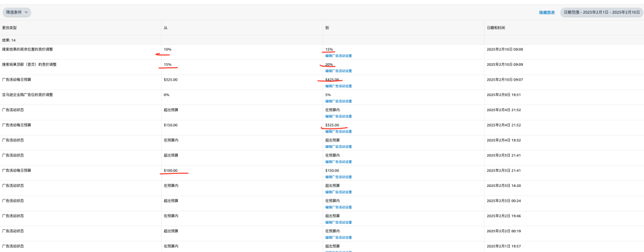Click the 更改类型 column header
Viewport: 644px width, 252px height.
pyautogui.click(x=10, y=27)
